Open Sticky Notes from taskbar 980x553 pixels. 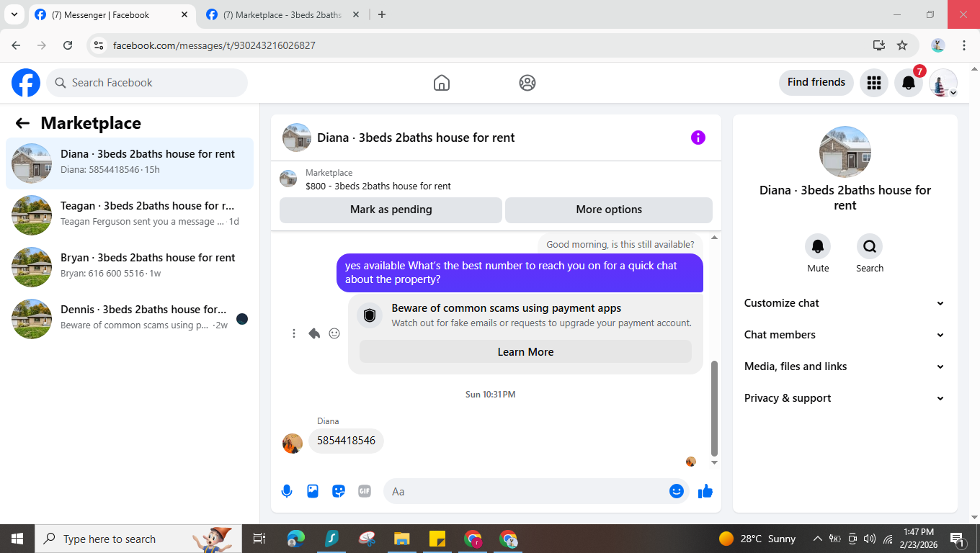tap(437, 539)
